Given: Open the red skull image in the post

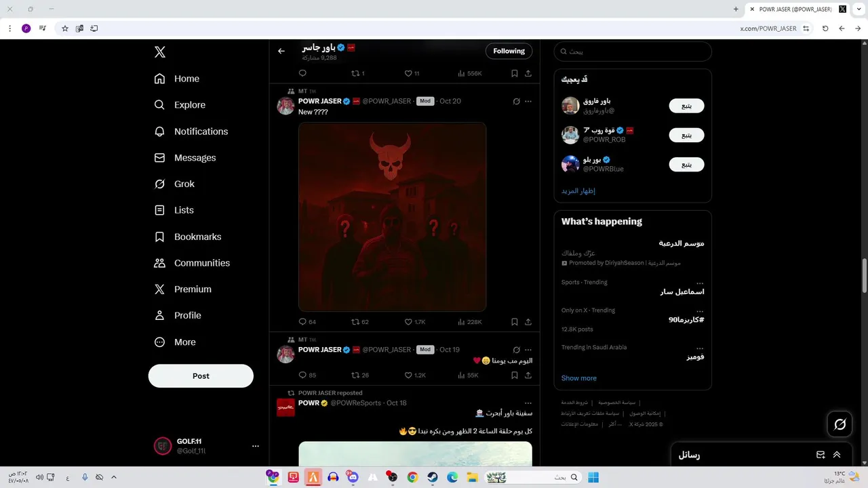Looking at the screenshot, I should (x=393, y=217).
